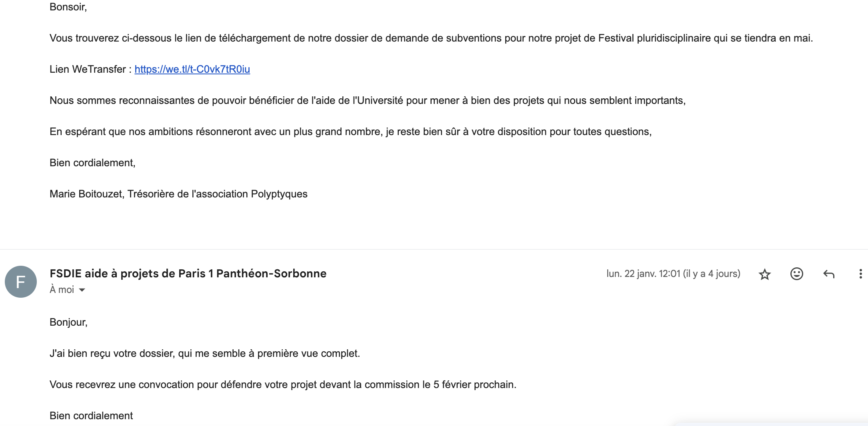Screen dimensions: 868x426
Task: Click the sender avatar with letter F
Action: pos(21,282)
